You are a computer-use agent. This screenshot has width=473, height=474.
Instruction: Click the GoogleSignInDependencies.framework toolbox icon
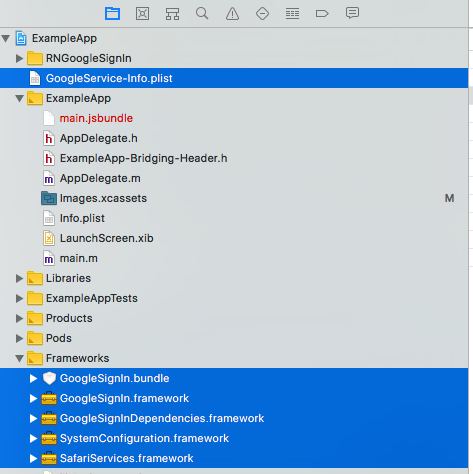[49, 418]
